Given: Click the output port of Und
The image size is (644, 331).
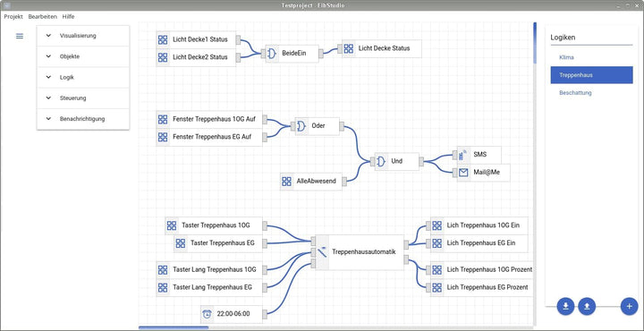Looking at the screenshot, I should click(421, 161).
